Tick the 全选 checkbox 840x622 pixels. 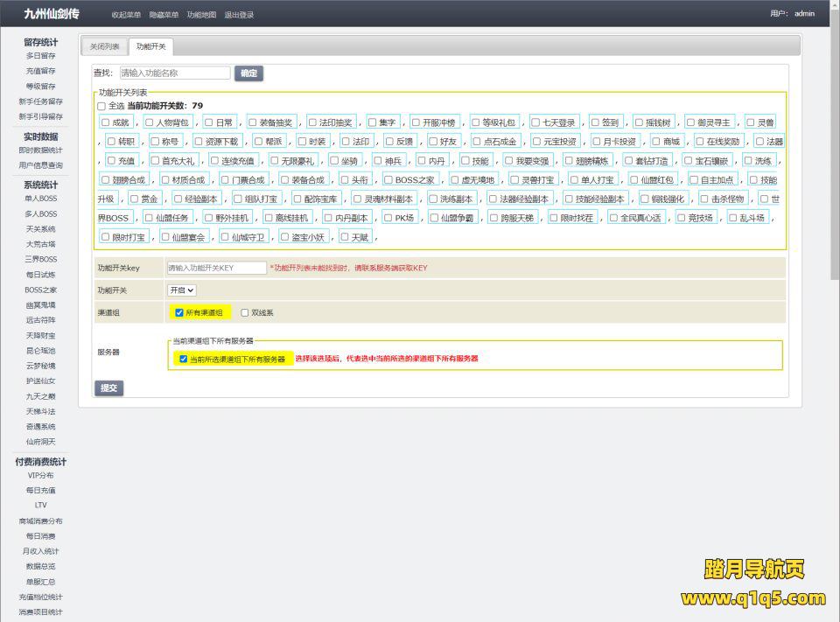coord(101,106)
